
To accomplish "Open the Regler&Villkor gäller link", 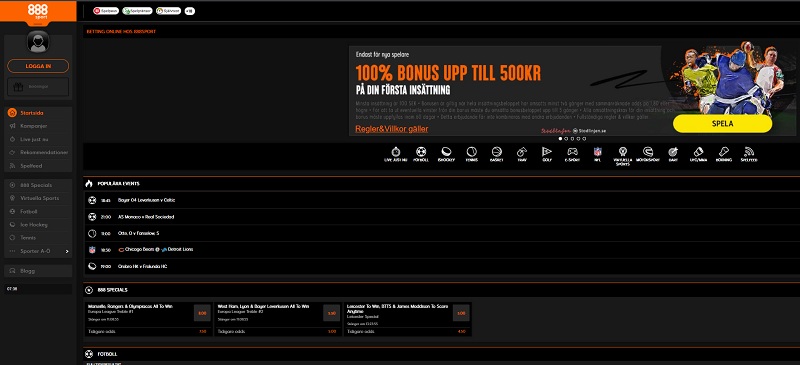I will (x=391, y=129).
